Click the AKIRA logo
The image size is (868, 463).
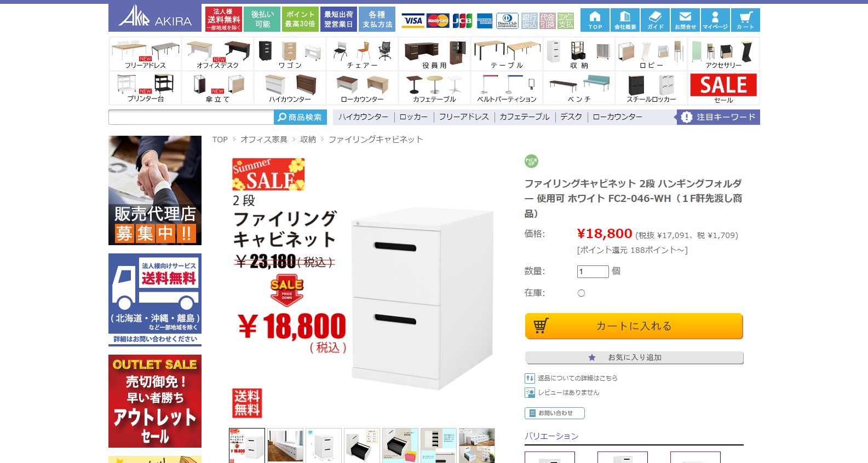pyautogui.click(x=156, y=18)
